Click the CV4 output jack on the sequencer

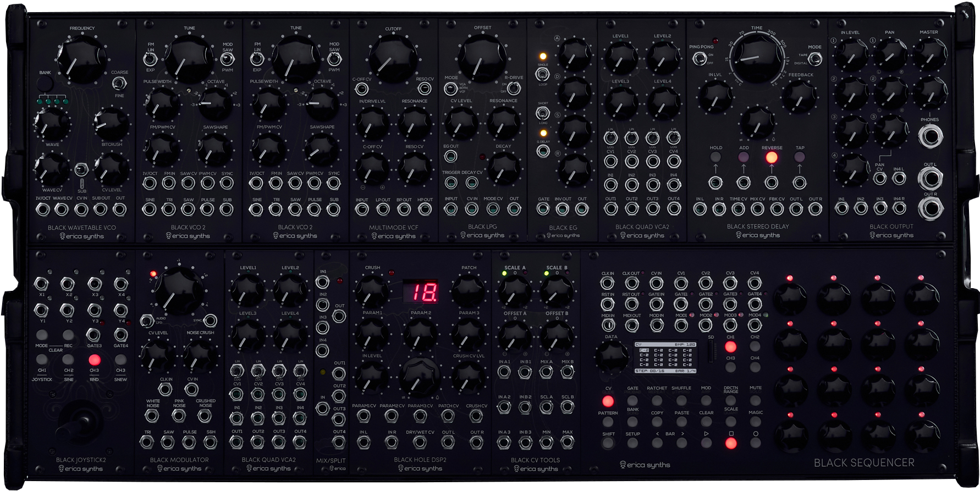(x=755, y=284)
